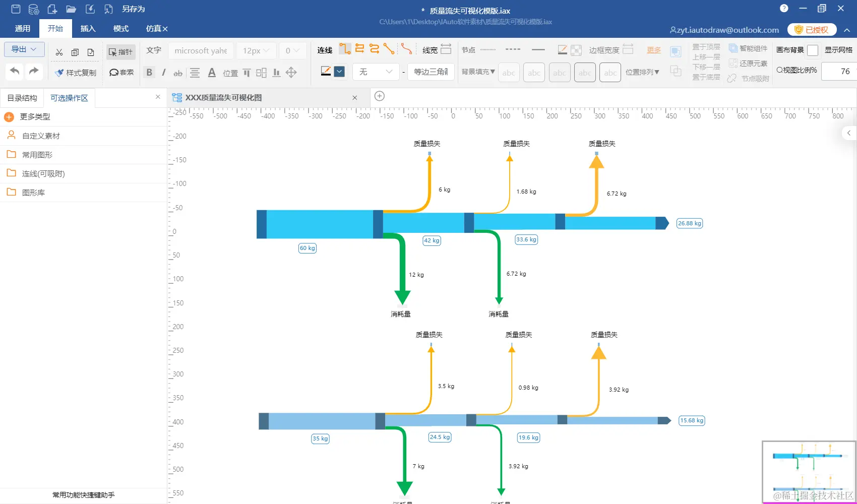Click 样式复制 style copy button
Viewport: 857px width, 504px height.
pyautogui.click(x=76, y=73)
